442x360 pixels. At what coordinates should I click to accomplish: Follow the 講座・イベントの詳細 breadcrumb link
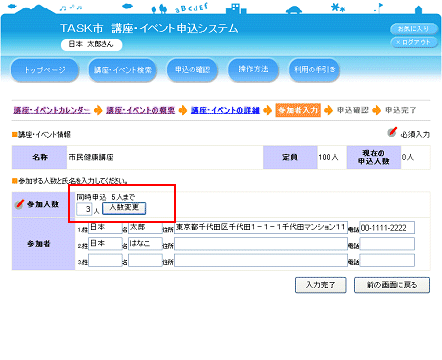[x=225, y=110]
